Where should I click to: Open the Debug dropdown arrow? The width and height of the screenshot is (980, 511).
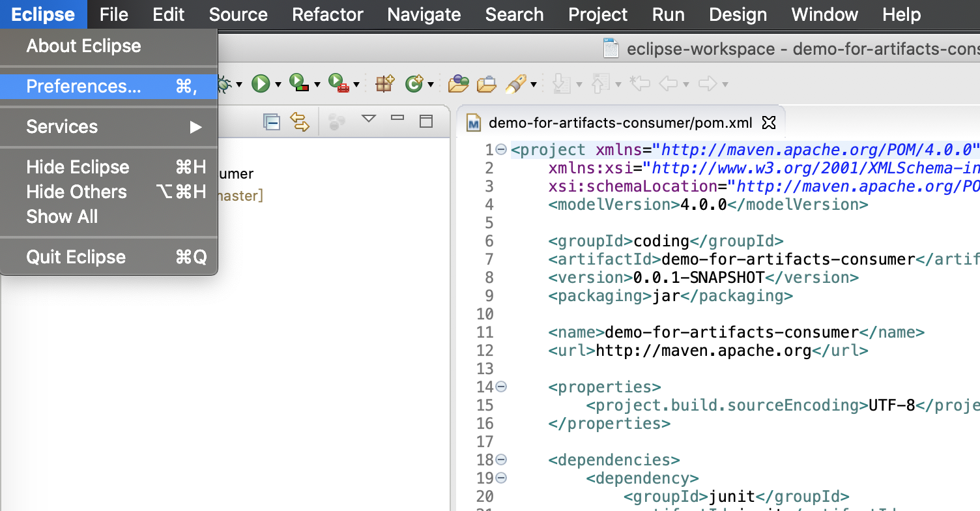coord(239,85)
